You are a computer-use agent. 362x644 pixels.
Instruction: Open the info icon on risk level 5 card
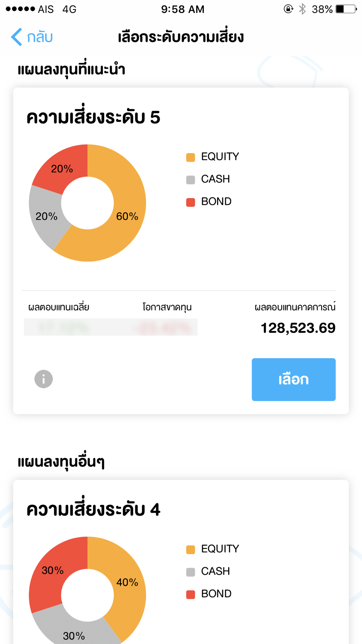point(43,379)
